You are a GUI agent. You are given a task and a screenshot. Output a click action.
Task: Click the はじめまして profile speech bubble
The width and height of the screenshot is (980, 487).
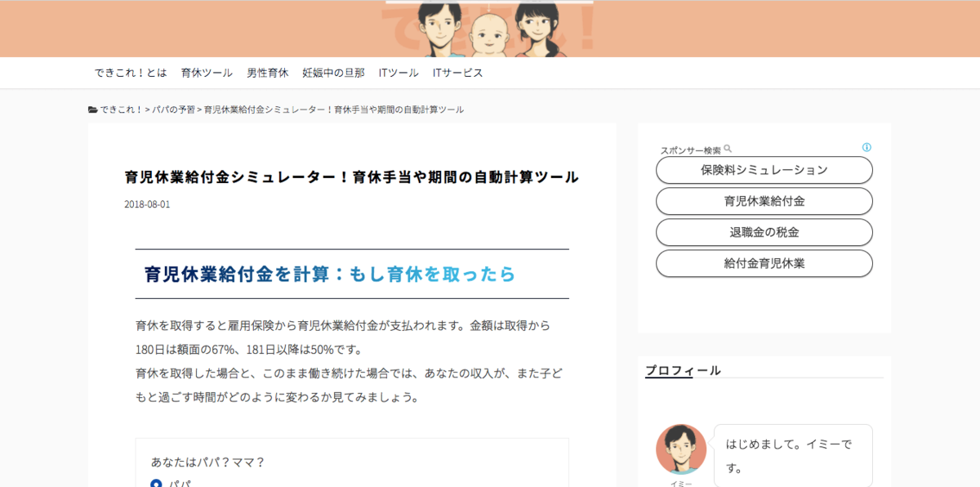[x=792, y=455]
